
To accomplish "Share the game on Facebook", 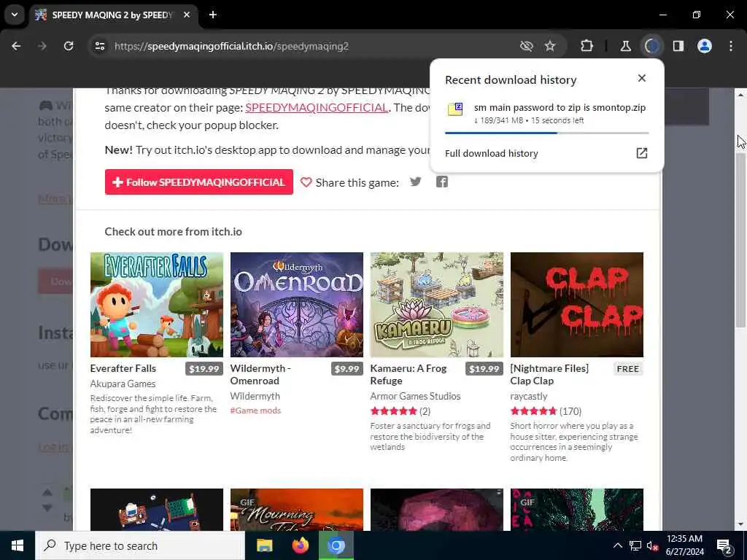I will pos(441,182).
